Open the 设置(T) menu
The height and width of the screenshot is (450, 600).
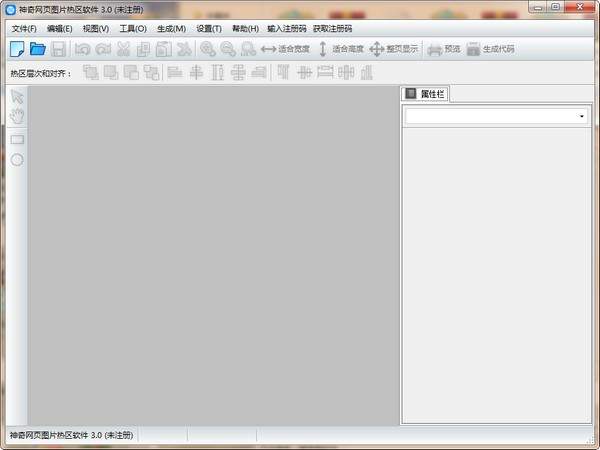(x=209, y=29)
